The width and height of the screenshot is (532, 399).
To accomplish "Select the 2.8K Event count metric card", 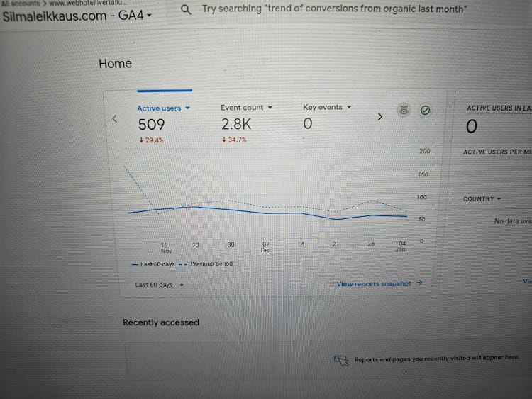I will pos(235,125).
